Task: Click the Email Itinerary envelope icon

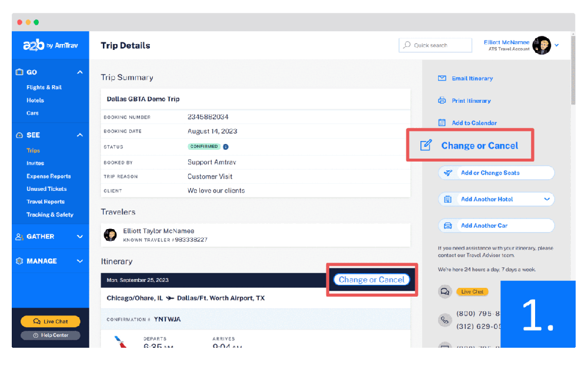Action: (442, 78)
